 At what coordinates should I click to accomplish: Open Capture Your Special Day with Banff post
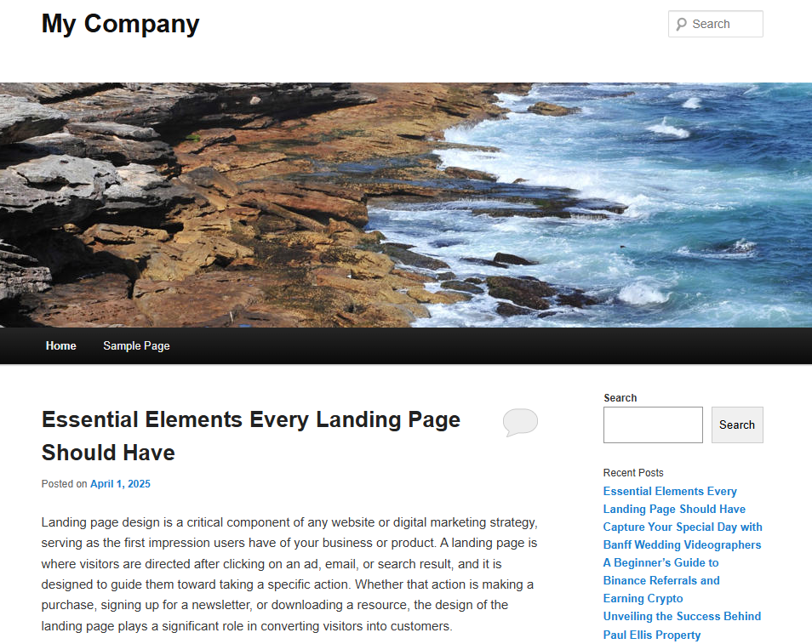[x=683, y=536]
